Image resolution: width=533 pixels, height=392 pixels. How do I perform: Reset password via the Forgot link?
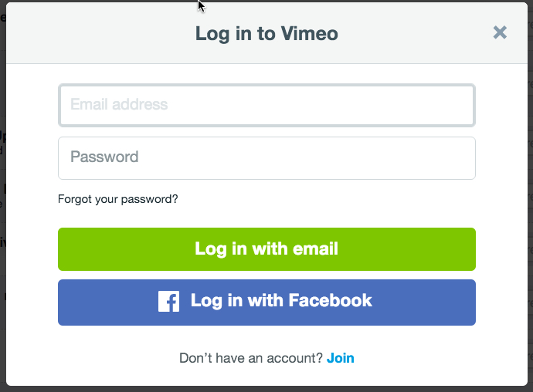pos(117,199)
